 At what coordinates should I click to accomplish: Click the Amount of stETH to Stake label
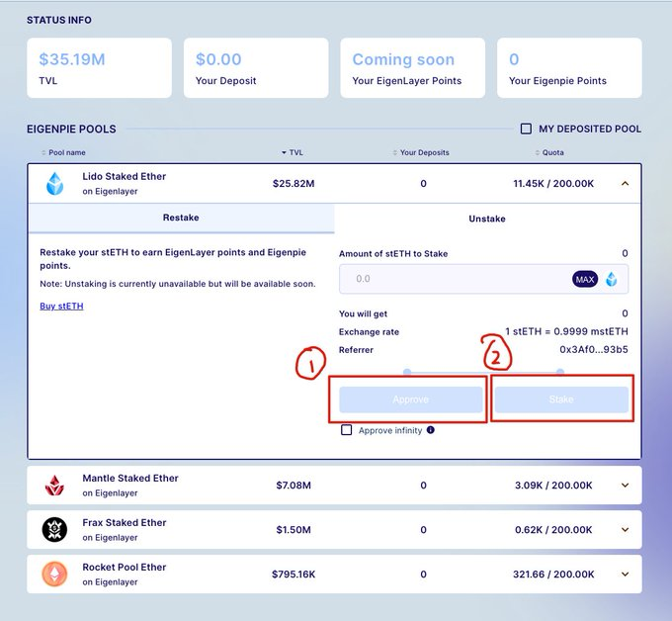[393, 254]
